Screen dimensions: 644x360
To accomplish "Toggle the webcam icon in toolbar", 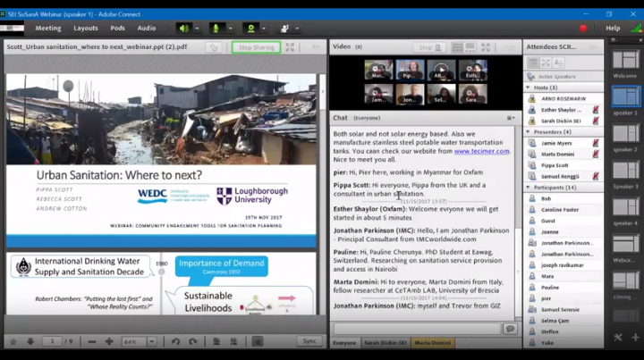I will pyautogui.click(x=251, y=29).
